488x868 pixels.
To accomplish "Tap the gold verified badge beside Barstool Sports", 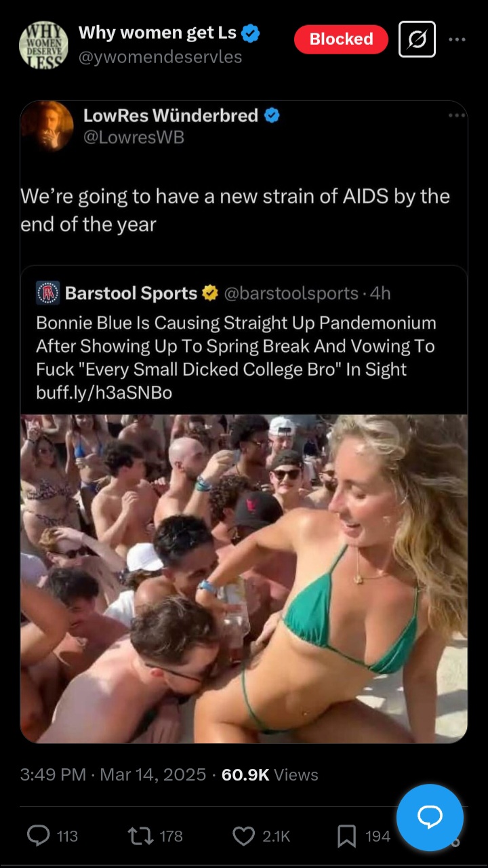I will 210,293.
